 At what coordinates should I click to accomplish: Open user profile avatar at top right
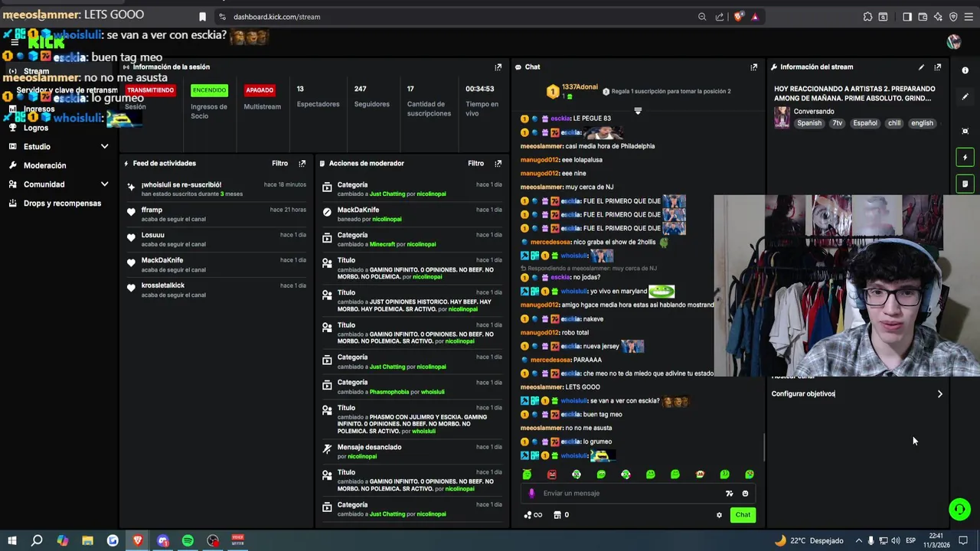pos(953,41)
